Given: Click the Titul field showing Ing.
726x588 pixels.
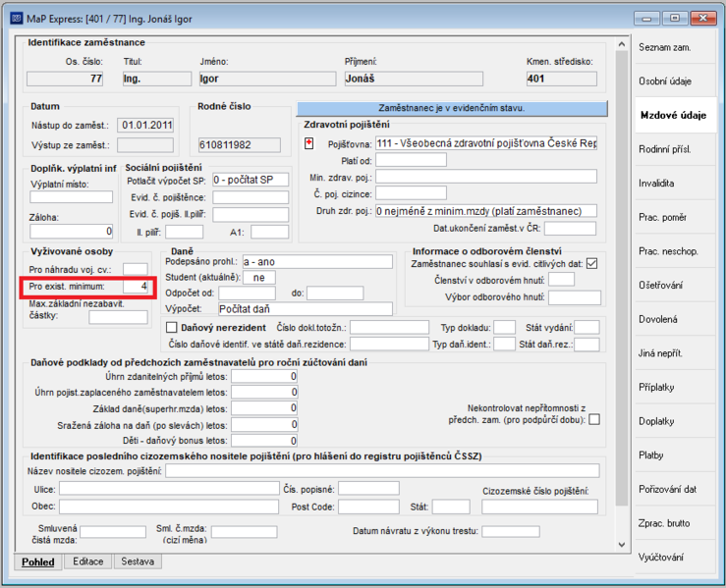Looking at the screenshot, I should [x=157, y=79].
